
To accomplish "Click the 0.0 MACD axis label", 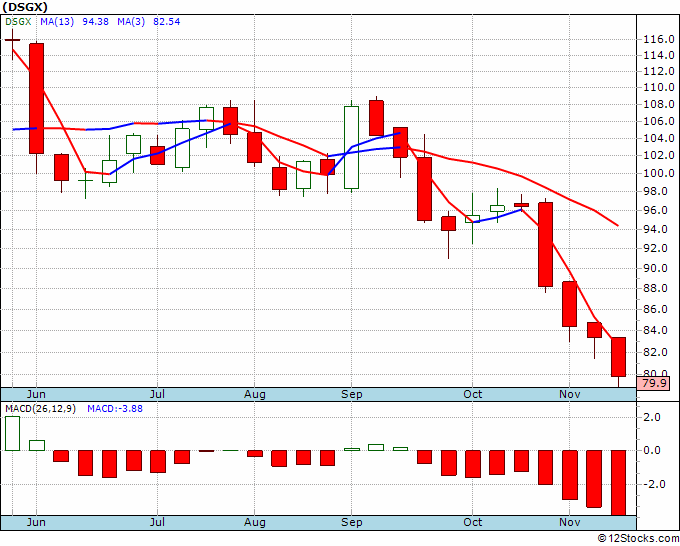I will click(652, 451).
